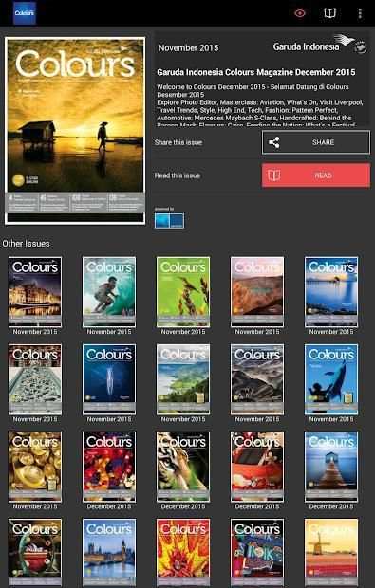The image size is (375, 588).
Task: Click the 'Other Issues' heading
Action: tap(26, 244)
